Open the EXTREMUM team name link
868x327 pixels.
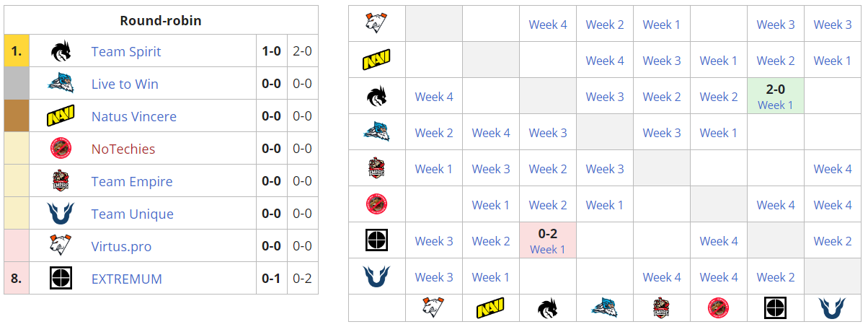(x=126, y=279)
